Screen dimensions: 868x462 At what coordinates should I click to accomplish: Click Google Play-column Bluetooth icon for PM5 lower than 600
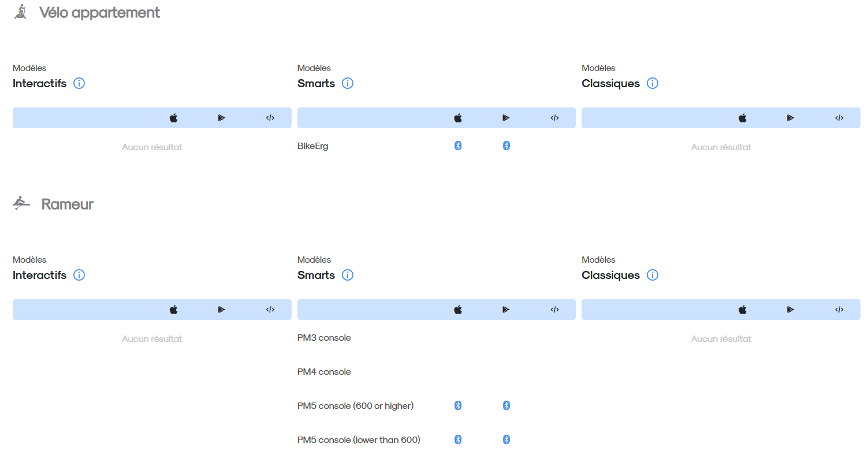pyautogui.click(x=506, y=439)
